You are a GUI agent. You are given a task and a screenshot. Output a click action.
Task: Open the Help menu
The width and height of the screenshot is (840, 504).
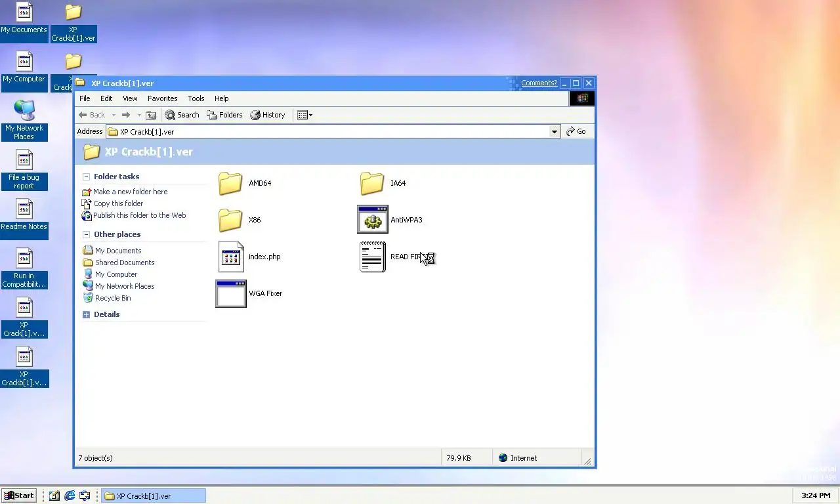coord(221,98)
